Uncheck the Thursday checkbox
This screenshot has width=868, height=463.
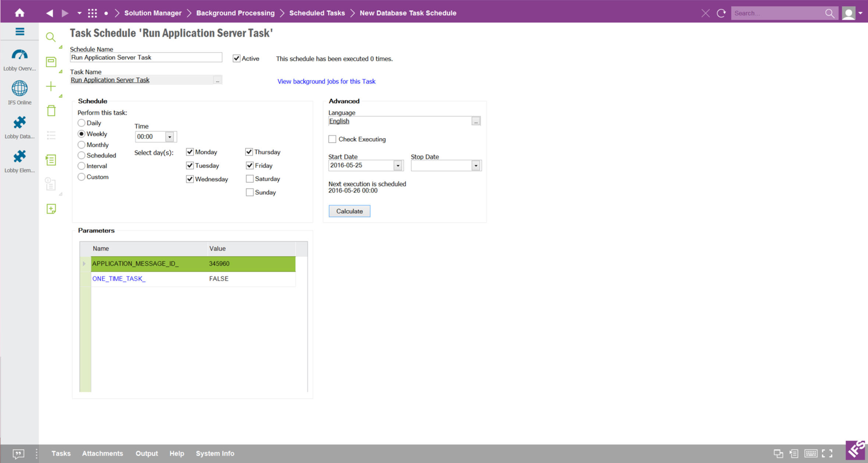click(x=249, y=152)
